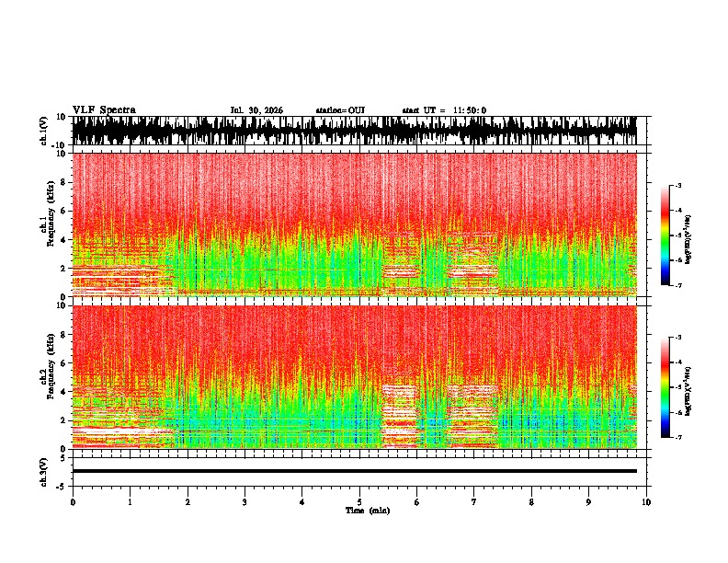Click the "-3" label on ch.1 colorbar
Viewport: 728px width, 563px height.
coord(678,185)
